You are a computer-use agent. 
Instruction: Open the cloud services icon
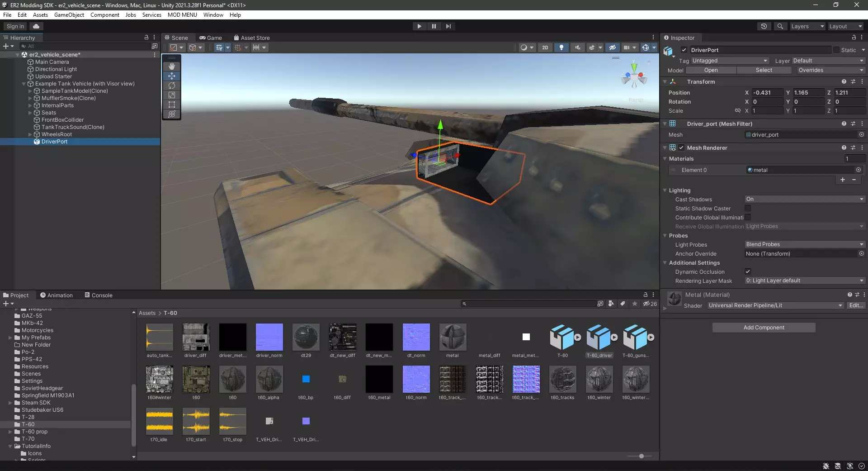36,26
